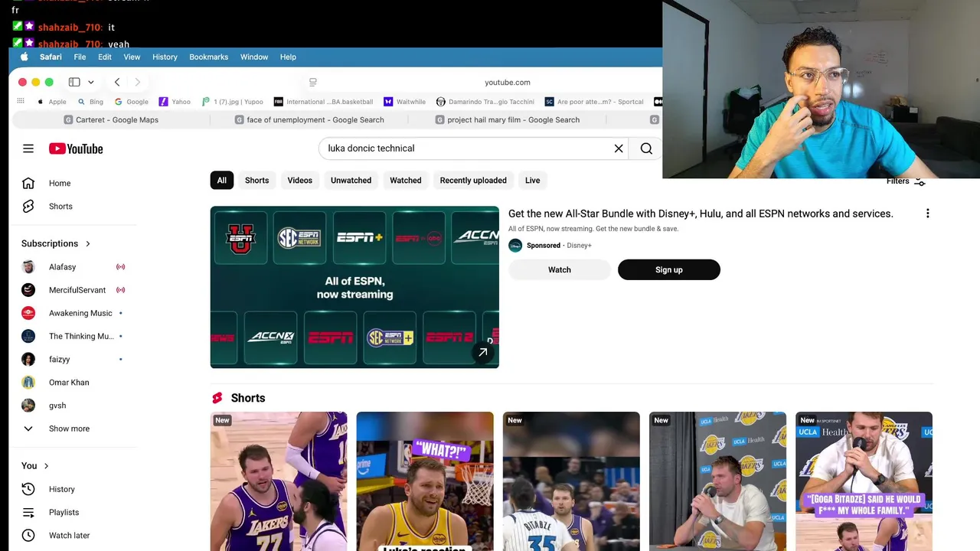980x551 pixels.
Task: Open the YouTube hamburger guide menu
Action: pyautogui.click(x=28, y=148)
